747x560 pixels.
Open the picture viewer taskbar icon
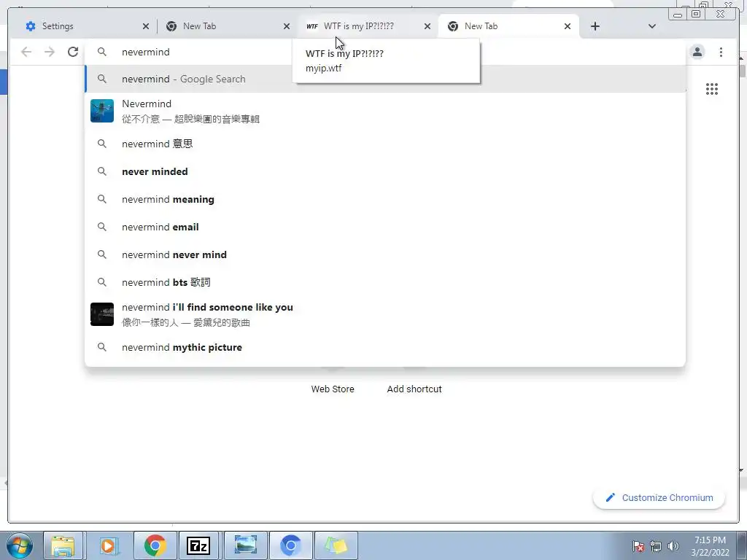point(245,545)
